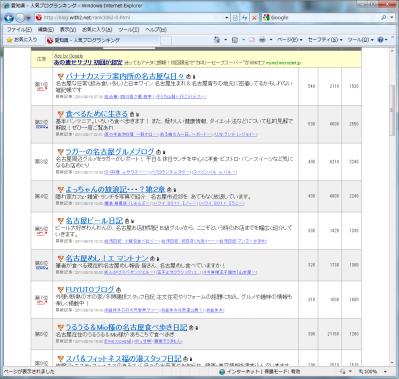Click the Read Mail icon
Viewport: 399px width, 379px height.
252,40
